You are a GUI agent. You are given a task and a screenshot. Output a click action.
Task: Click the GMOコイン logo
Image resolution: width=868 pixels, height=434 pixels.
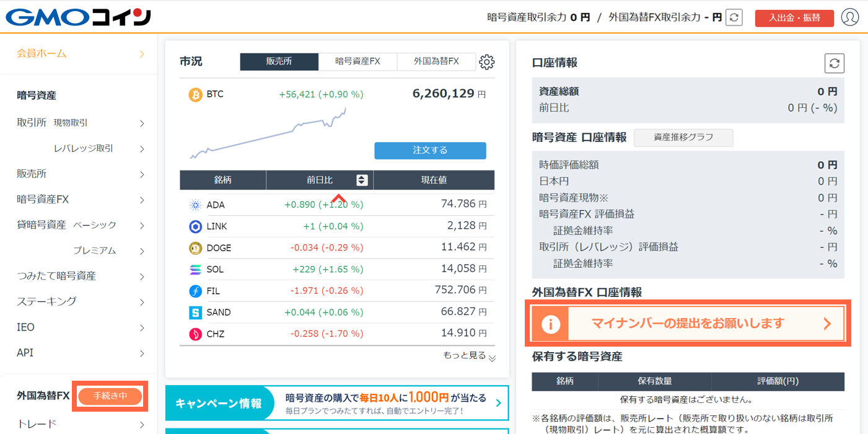(79, 17)
